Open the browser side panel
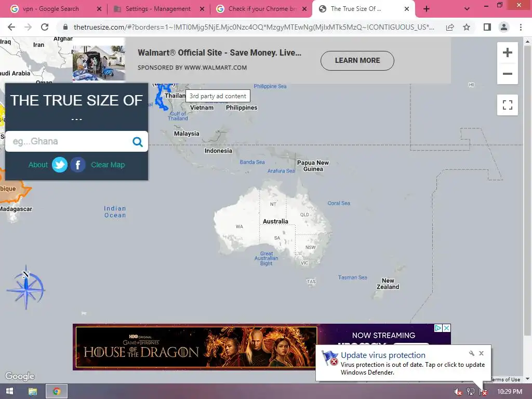The image size is (532, 399). tap(487, 27)
